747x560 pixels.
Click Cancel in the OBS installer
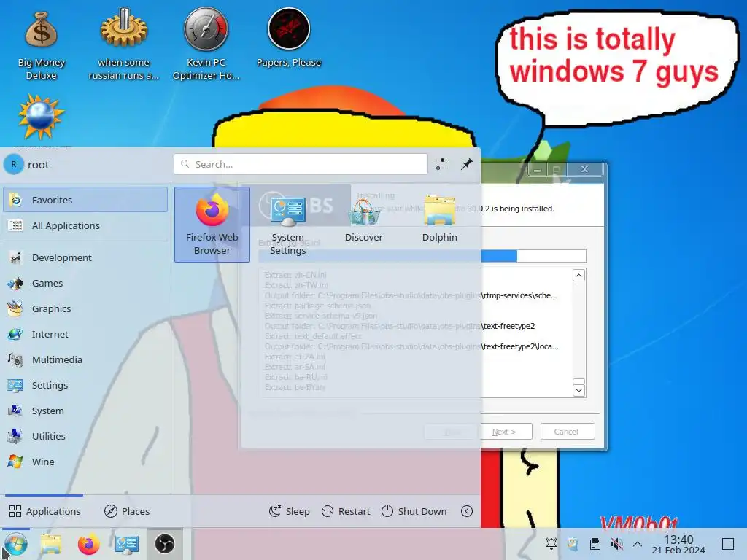click(x=568, y=432)
